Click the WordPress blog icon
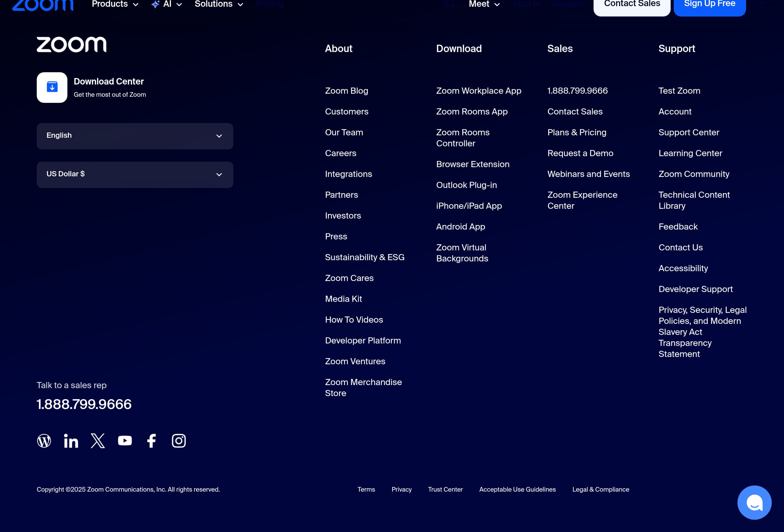This screenshot has height=532, width=784. click(44, 441)
